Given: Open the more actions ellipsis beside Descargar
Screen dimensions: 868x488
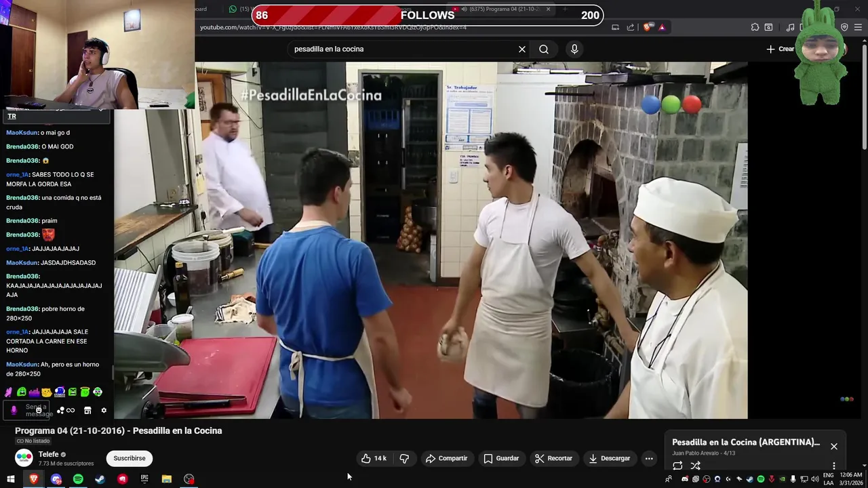Looking at the screenshot, I should click(x=649, y=459).
